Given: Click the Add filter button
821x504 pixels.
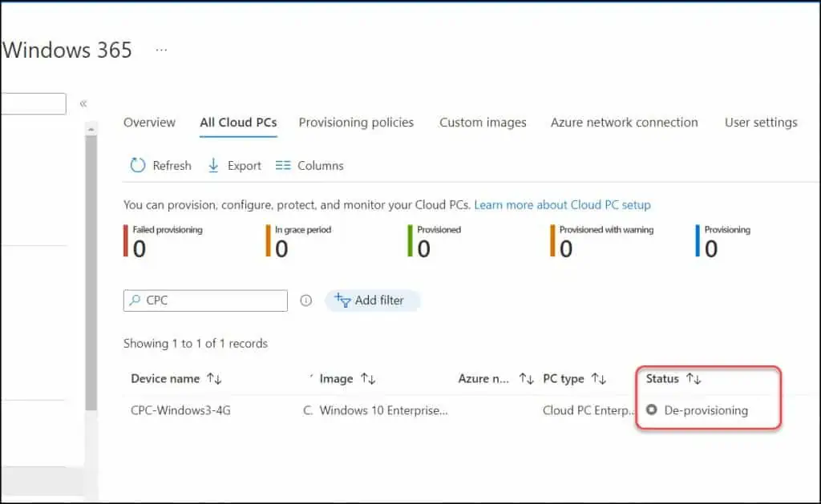Looking at the screenshot, I should click(x=372, y=300).
